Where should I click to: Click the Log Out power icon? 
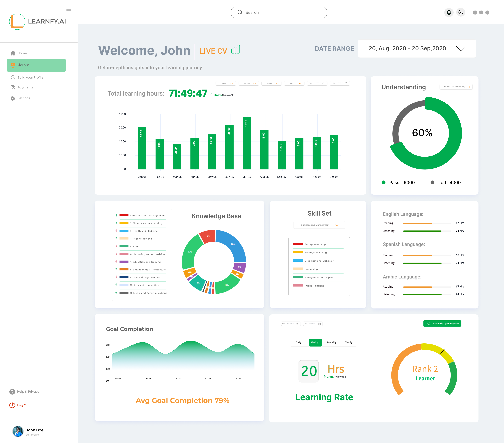(12, 405)
